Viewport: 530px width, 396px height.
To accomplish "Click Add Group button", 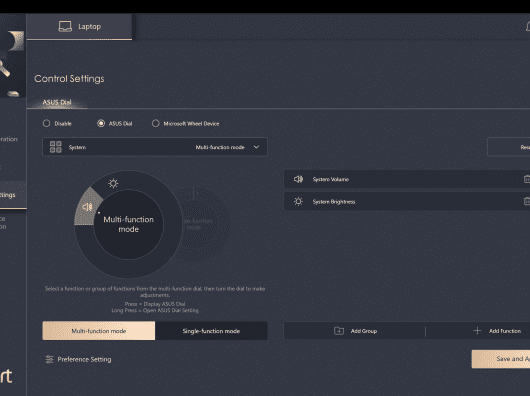I will 355,331.
